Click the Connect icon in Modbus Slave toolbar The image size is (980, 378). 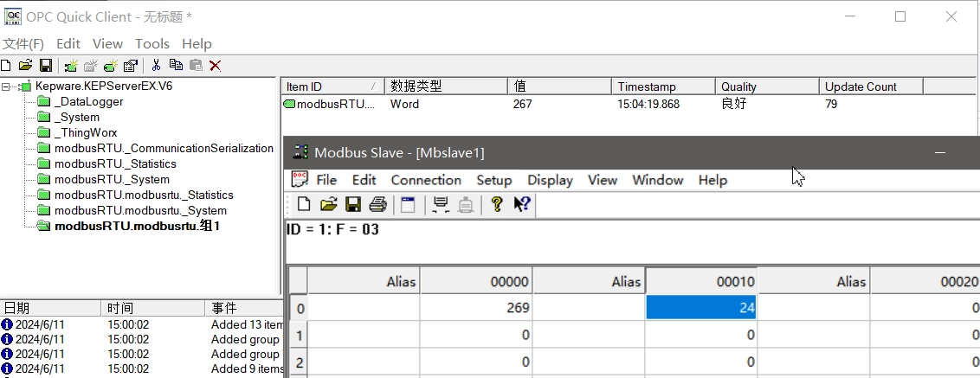coord(441,204)
